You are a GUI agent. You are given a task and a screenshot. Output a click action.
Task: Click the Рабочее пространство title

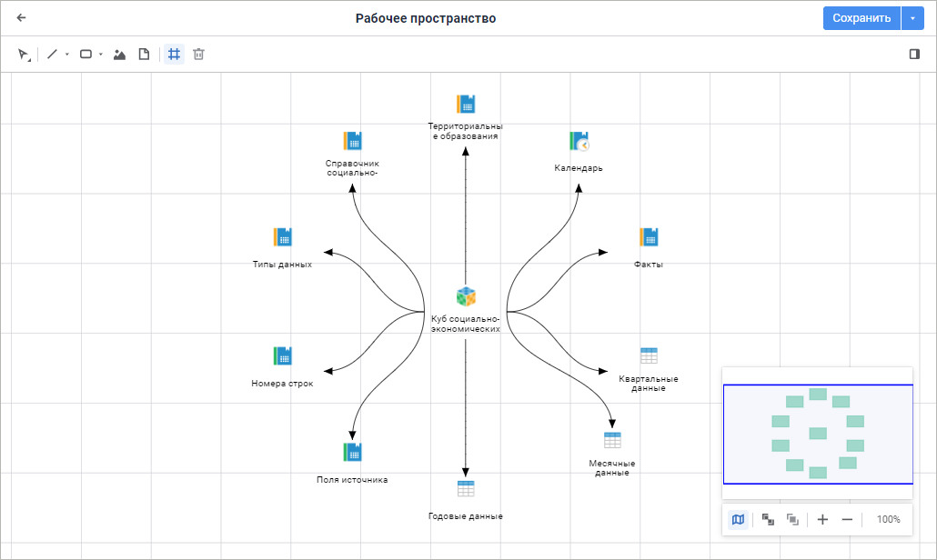coord(426,18)
